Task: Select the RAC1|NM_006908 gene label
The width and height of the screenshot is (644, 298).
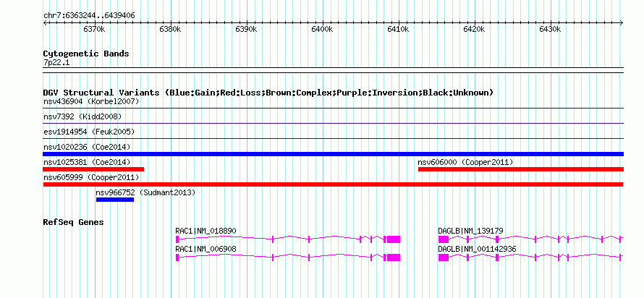Action: pos(206,249)
